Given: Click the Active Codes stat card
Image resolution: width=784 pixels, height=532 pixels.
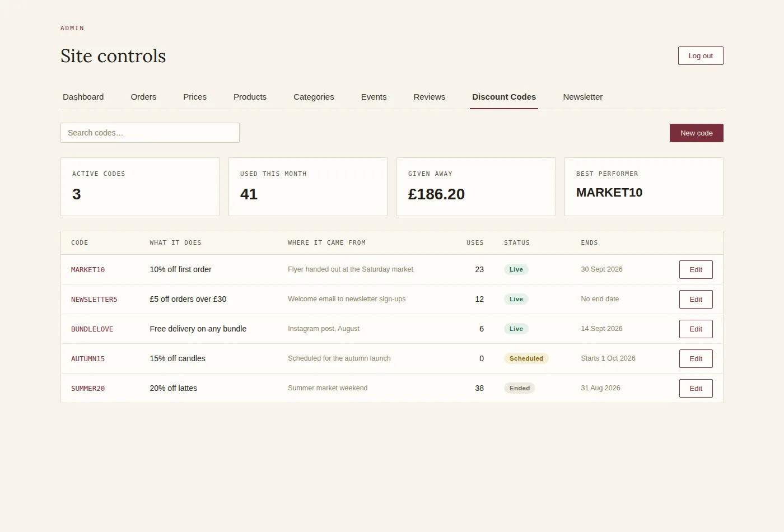Looking at the screenshot, I should [x=140, y=186].
